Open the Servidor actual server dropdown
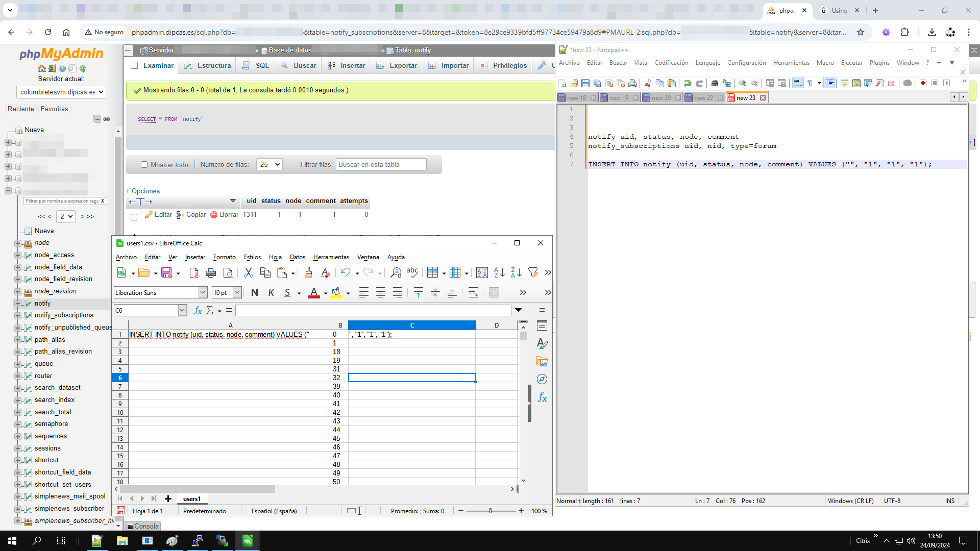Screen dimensions: 980x551 61,92
